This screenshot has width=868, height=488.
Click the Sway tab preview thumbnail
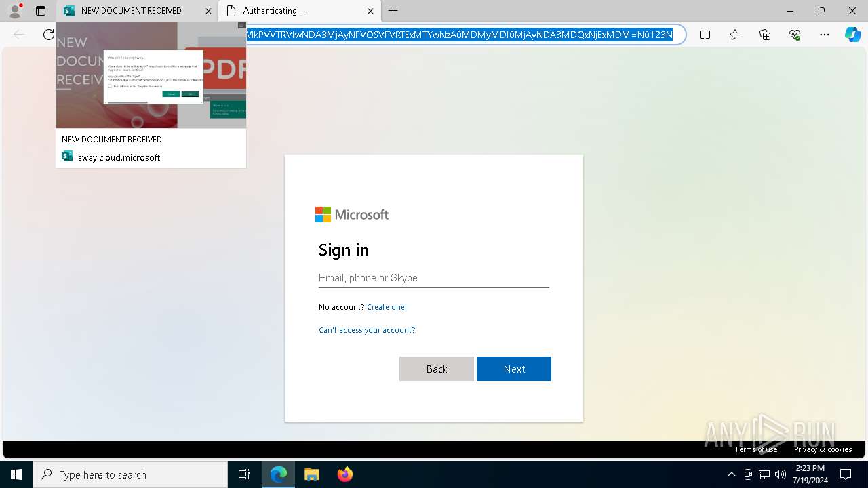(151, 75)
